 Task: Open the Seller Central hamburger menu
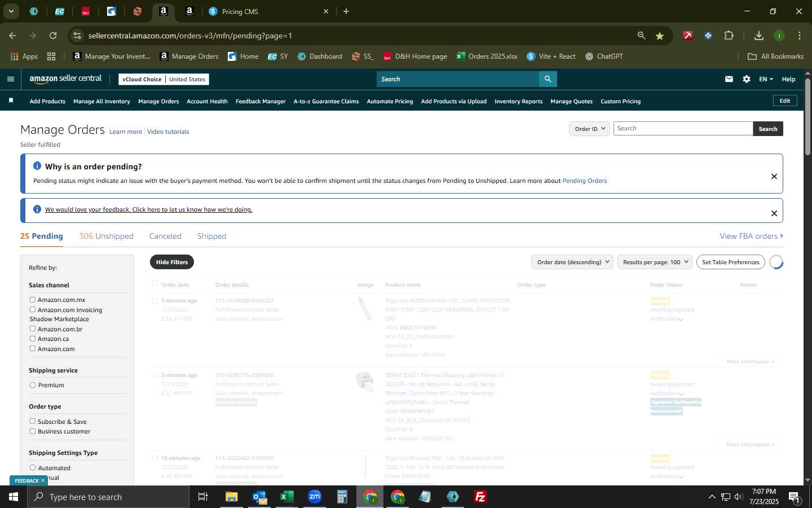pos(10,79)
